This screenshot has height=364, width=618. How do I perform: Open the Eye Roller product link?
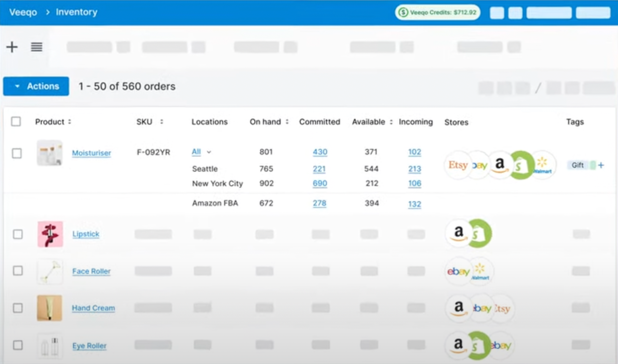coord(89,346)
